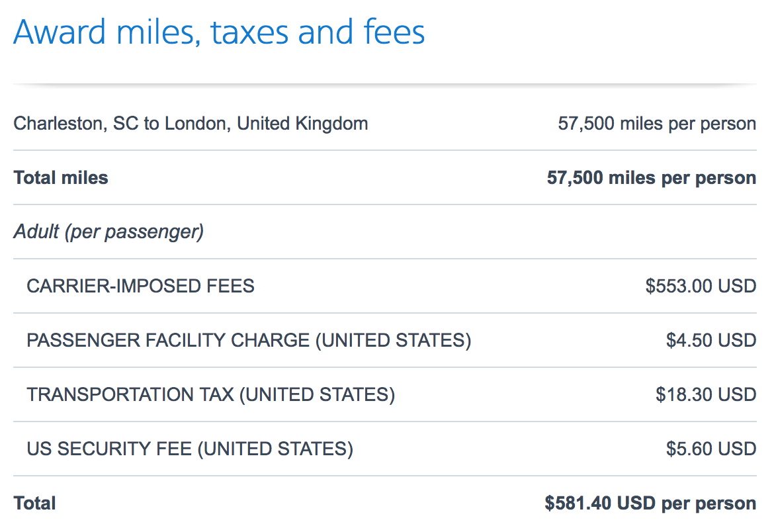
Task: Click the $553.00 USD amount
Action: [701, 287]
